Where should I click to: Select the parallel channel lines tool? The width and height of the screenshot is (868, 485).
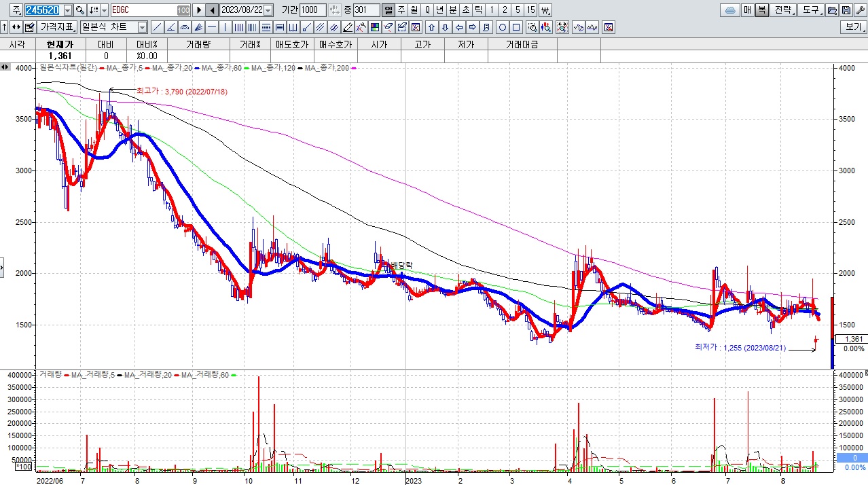319,27
